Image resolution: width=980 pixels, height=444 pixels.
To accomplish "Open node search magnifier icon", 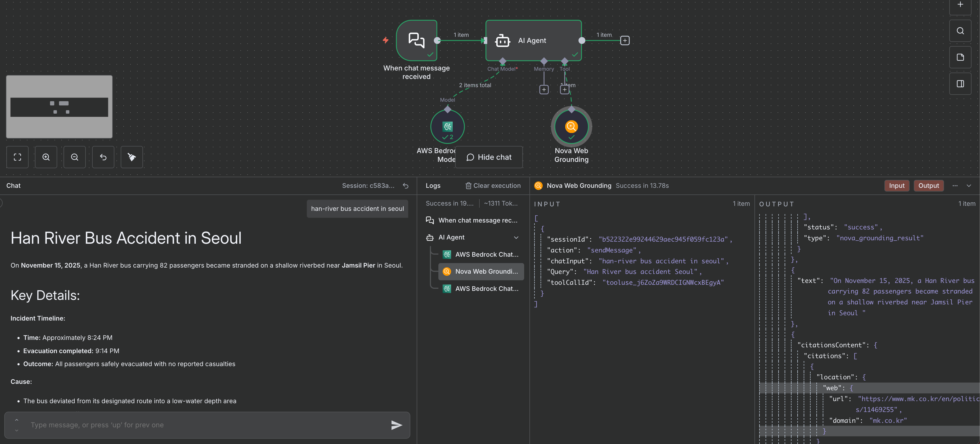I will coord(960,31).
